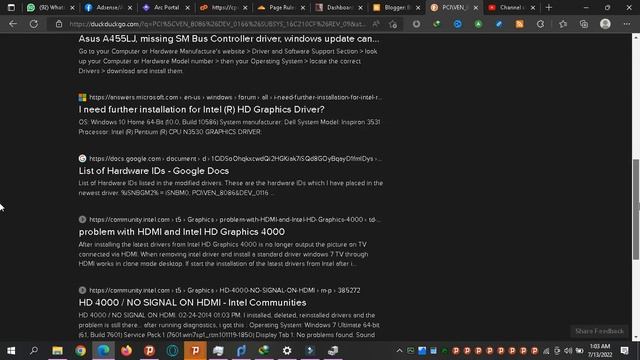Viewport: 640px width, 360px height.
Task: Click the Share Feedback button
Action: pos(599,331)
